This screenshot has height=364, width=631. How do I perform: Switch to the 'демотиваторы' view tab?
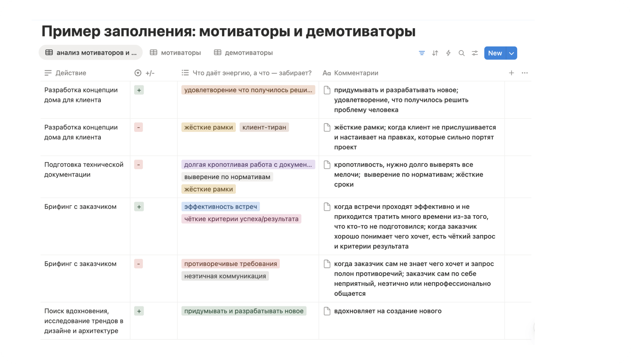[x=243, y=53]
